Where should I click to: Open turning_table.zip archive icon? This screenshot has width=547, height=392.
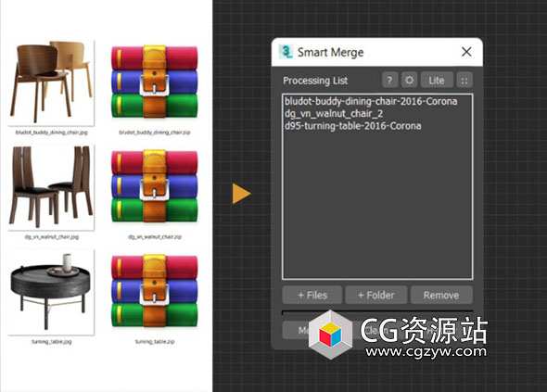coord(155,291)
